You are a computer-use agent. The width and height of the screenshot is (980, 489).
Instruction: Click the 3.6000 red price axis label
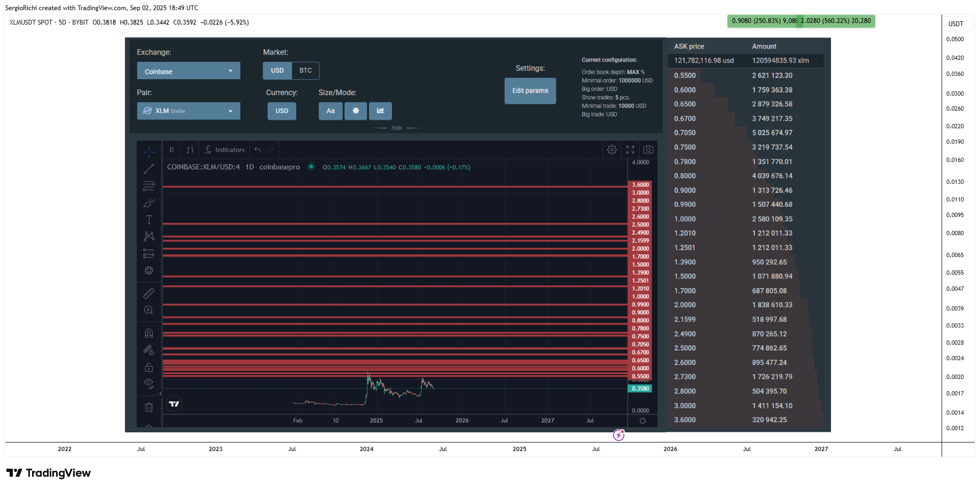click(x=640, y=185)
